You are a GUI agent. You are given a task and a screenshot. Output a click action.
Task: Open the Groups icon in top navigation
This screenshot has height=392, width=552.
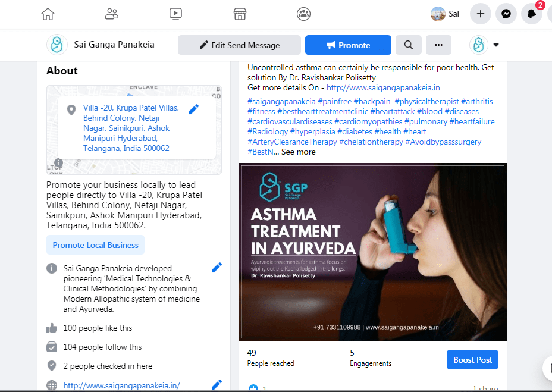click(303, 14)
